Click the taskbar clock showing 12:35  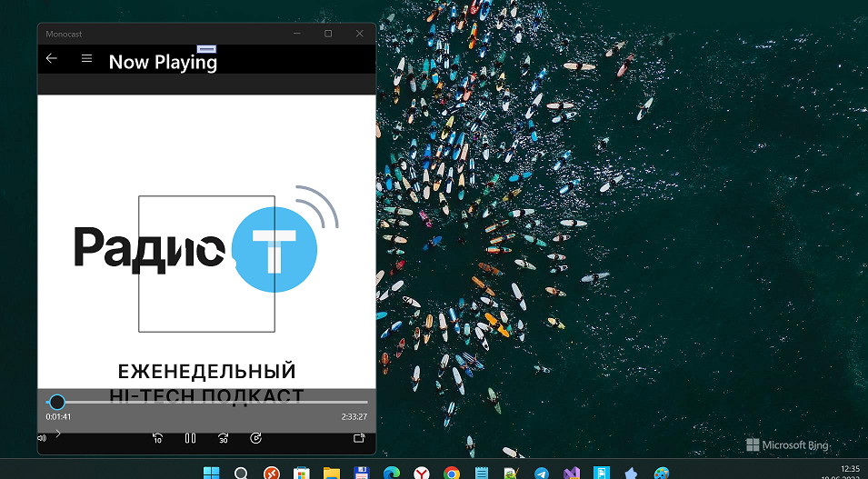(x=850, y=469)
